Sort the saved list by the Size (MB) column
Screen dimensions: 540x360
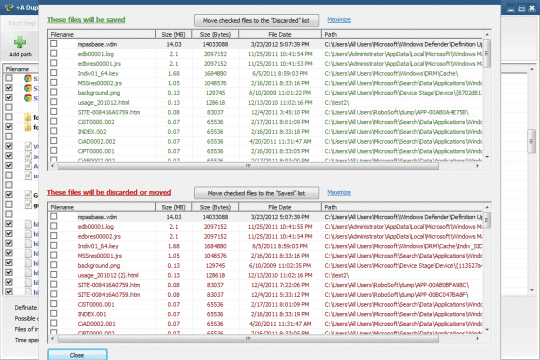point(174,34)
